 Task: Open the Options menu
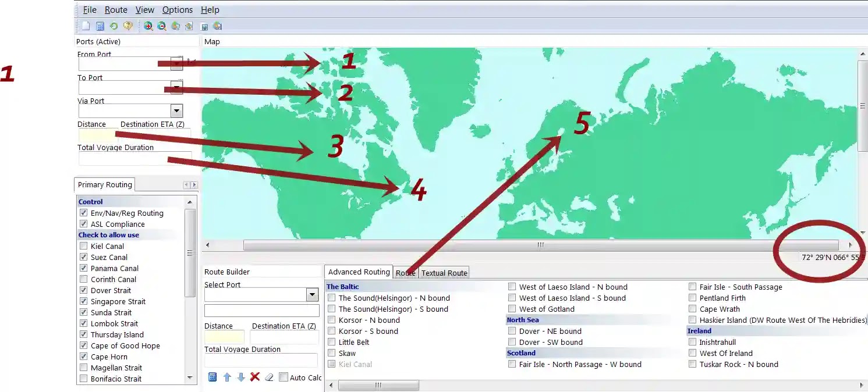(178, 10)
